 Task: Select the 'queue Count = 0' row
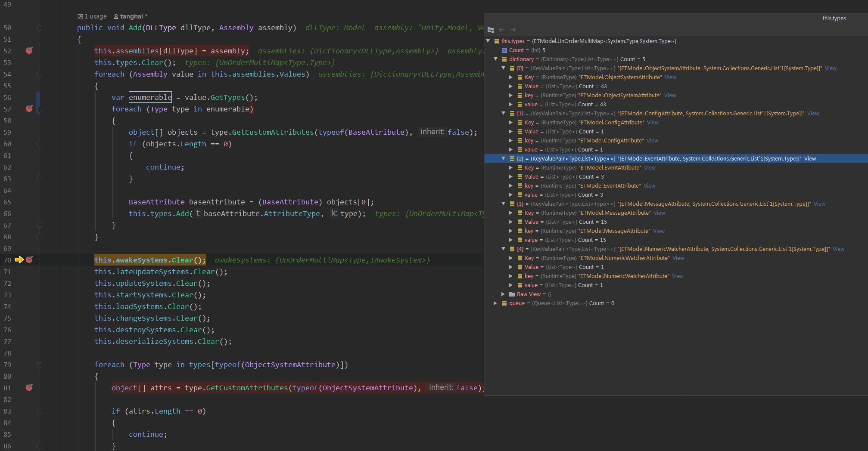[x=676, y=303]
